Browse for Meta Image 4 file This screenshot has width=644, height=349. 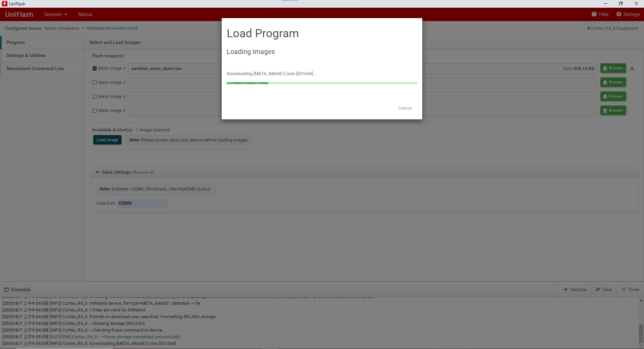pos(613,110)
